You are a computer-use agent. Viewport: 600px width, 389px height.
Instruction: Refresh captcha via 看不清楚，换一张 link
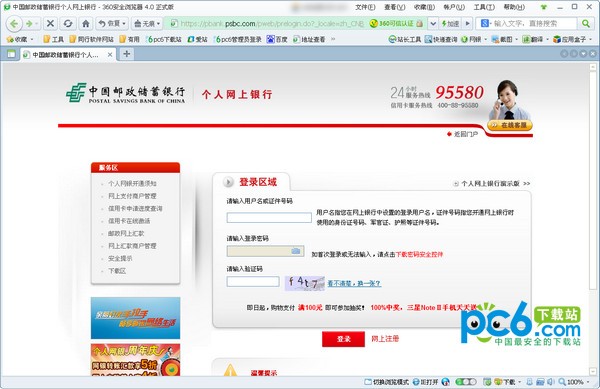click(x=354, y=283)
